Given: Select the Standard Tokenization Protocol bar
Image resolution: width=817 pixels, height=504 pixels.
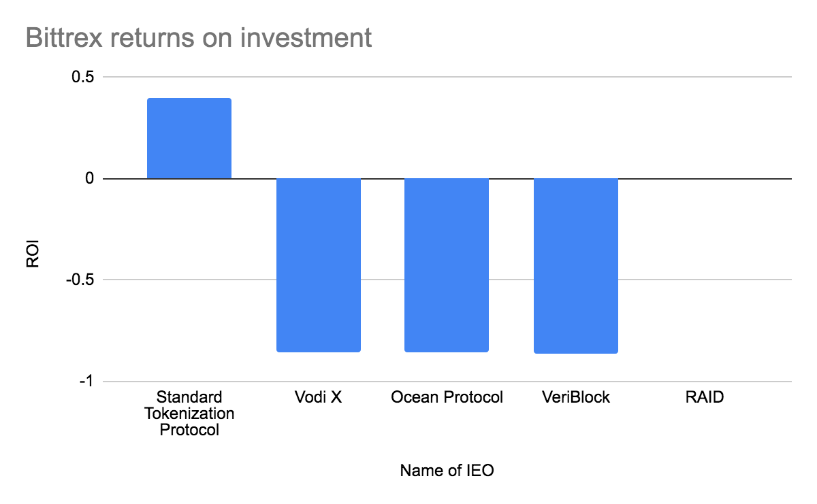Looking at the screenshot, I should click(189, 139).
